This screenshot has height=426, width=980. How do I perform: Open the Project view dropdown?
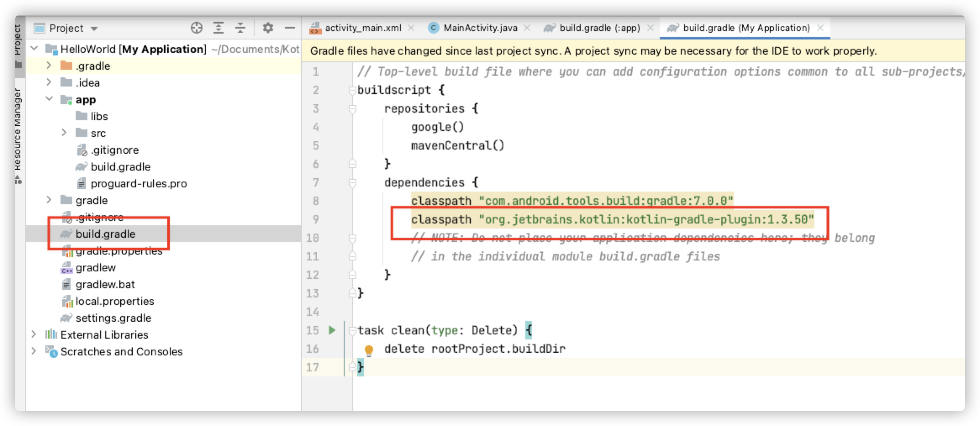(95, 28)
